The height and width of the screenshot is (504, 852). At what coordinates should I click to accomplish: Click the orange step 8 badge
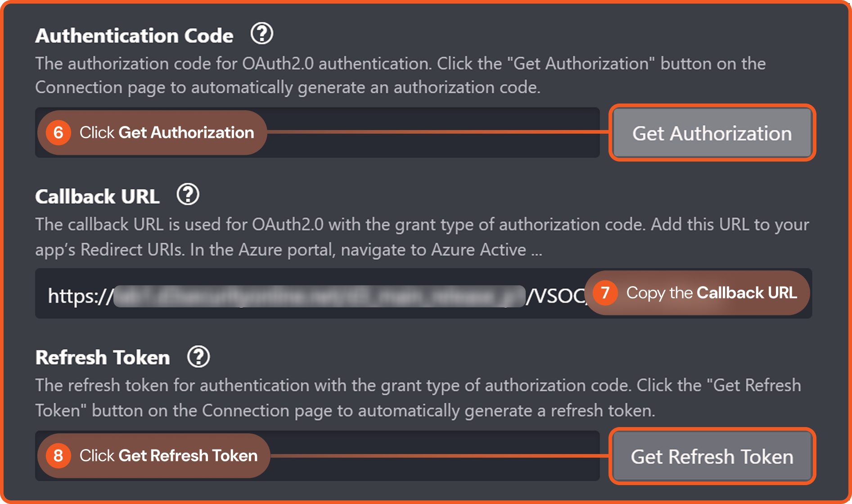(58, 455)
